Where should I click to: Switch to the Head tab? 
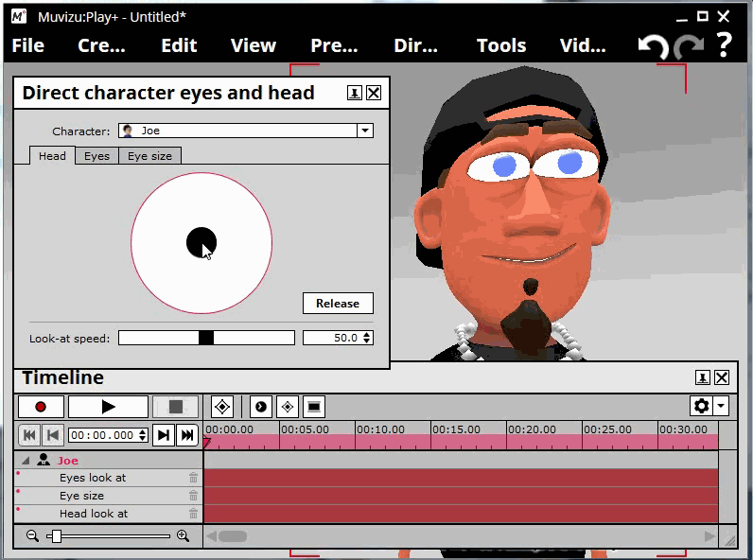click(52, 156)
